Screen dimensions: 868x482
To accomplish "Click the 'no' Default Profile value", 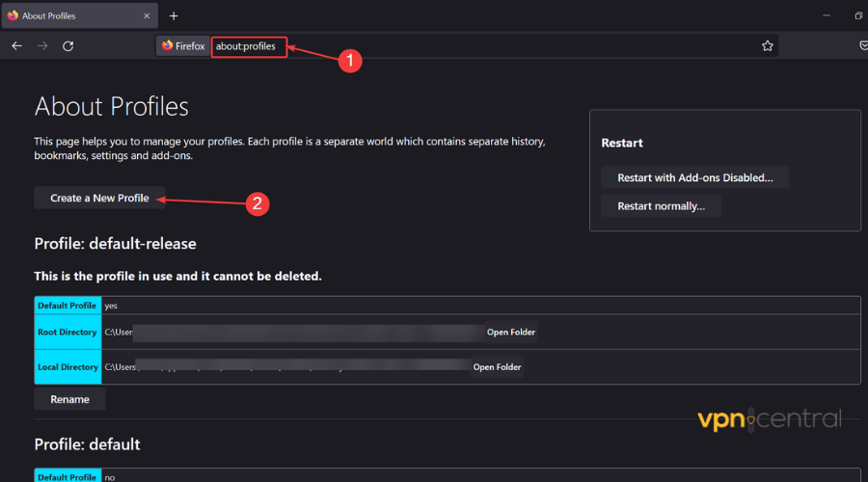I will (110, 477).
